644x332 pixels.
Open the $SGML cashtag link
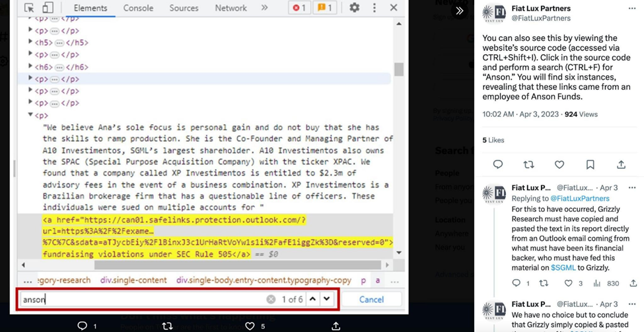click(x=563, y=267)
